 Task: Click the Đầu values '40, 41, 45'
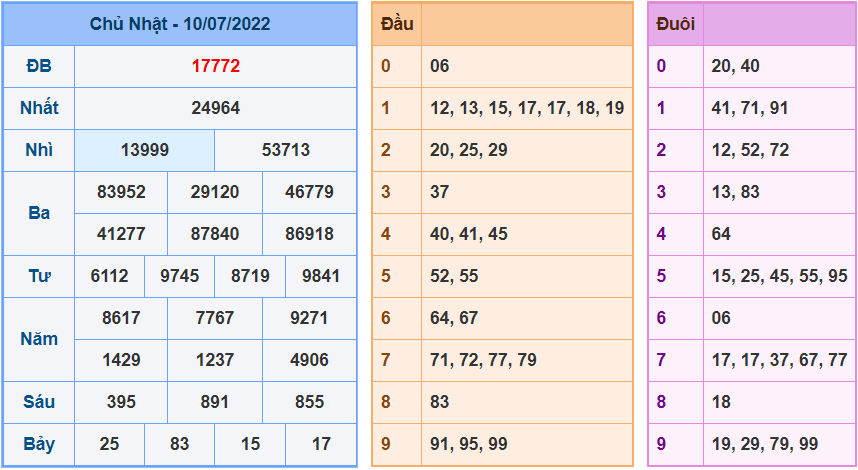pos(468,234)
